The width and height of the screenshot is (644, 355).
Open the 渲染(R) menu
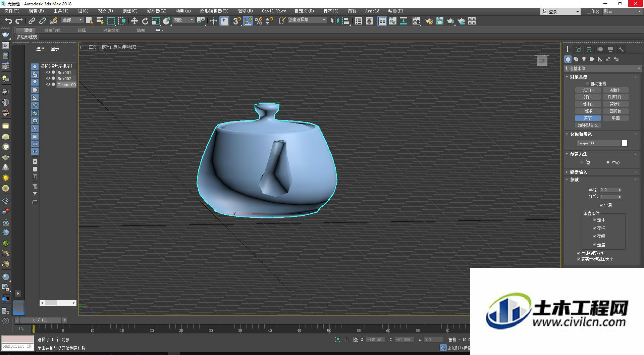click(245, 11)
